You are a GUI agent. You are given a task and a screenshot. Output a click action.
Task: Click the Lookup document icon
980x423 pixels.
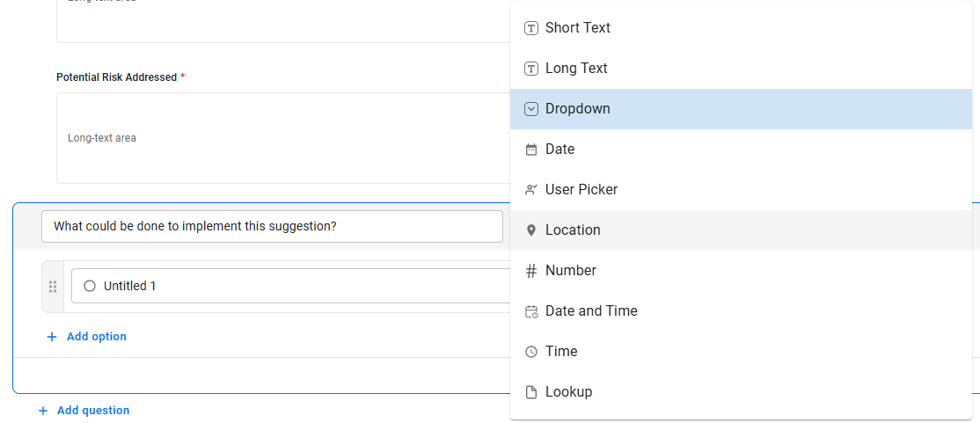(530, 392)
